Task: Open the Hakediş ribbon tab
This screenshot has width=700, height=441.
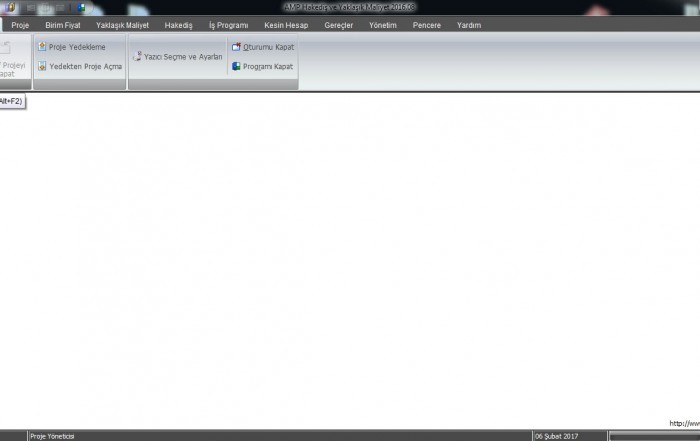Action: tap(179, 25)
